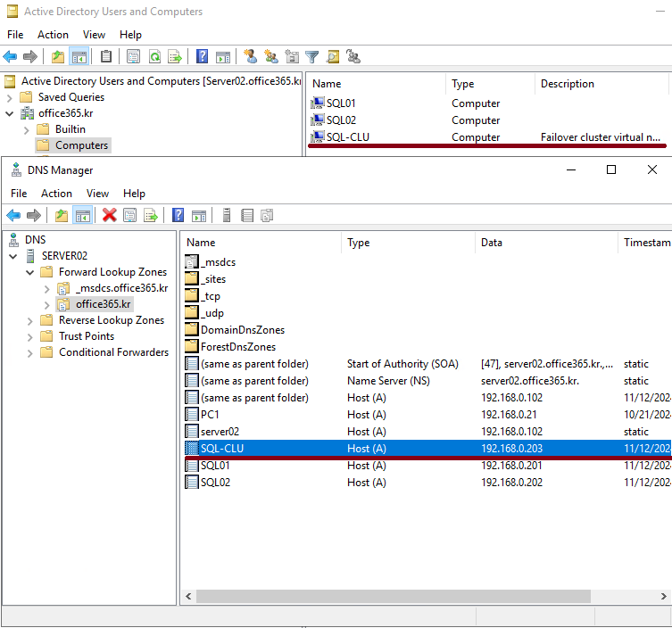Go forward in Active Directory toolbar
This screenshot has height=628, width=672.
pos(30,56)
